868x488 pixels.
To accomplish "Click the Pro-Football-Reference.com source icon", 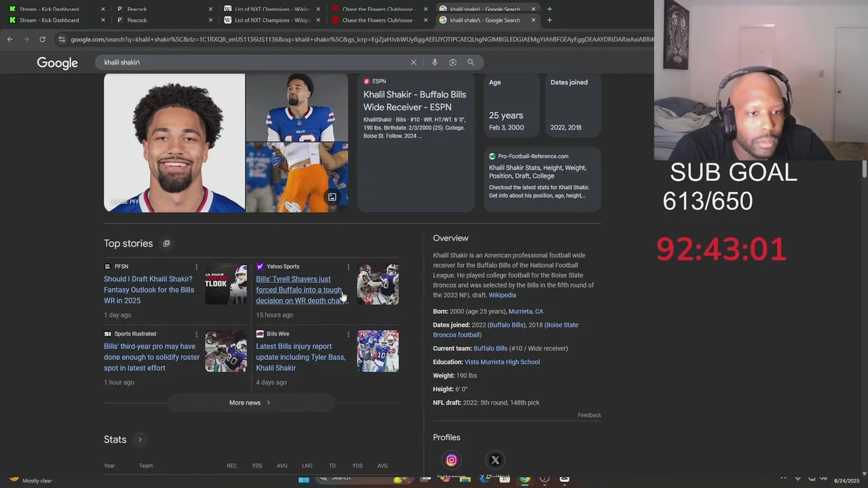I will point(492,157).
